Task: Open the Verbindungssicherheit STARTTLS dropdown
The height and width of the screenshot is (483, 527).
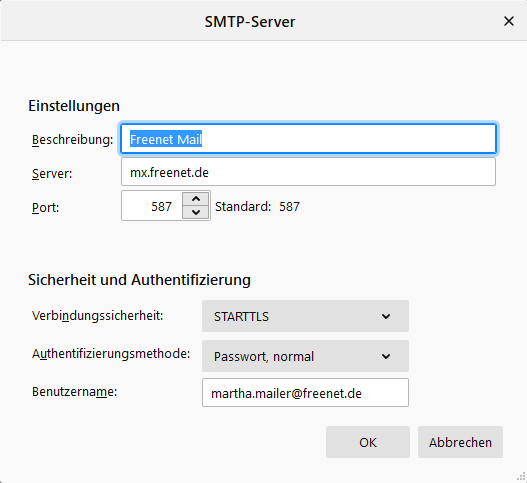Action: [305, 316]
